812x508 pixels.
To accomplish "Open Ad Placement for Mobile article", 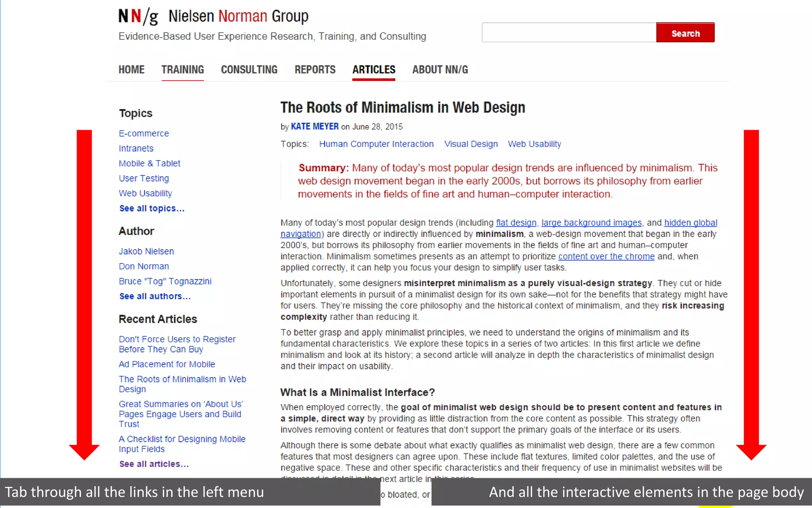I will 167,364.
